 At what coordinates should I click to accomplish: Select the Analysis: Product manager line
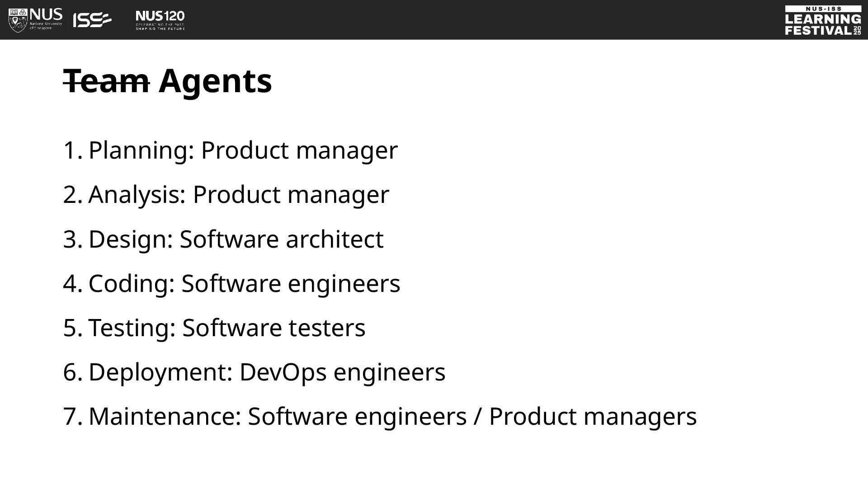click(226, 194)
